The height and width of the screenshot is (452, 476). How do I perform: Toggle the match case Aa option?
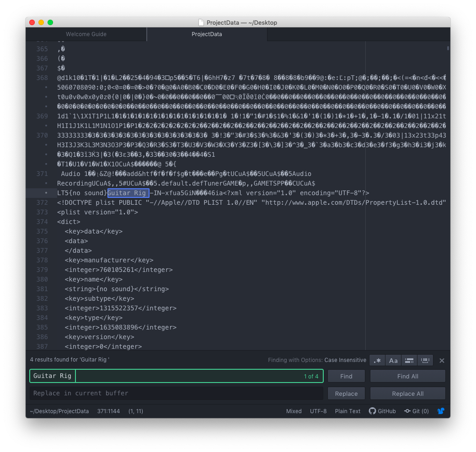coord(393,361)
